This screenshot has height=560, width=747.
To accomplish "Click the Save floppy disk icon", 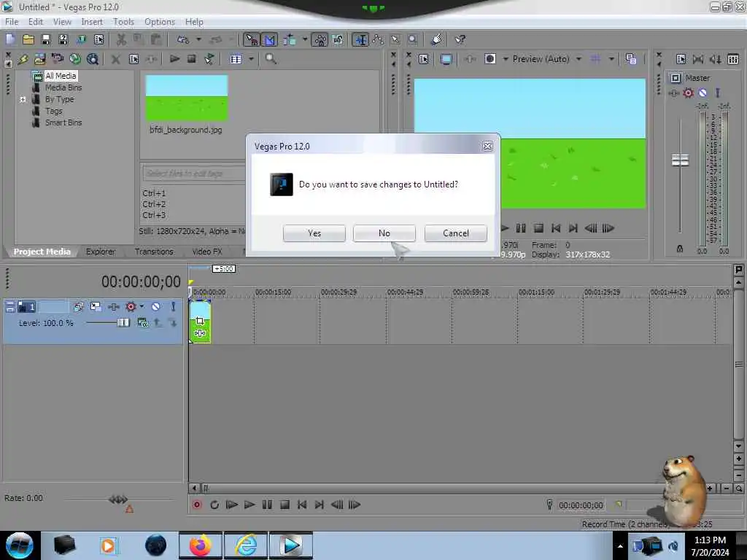I will (x=46, y=39).
